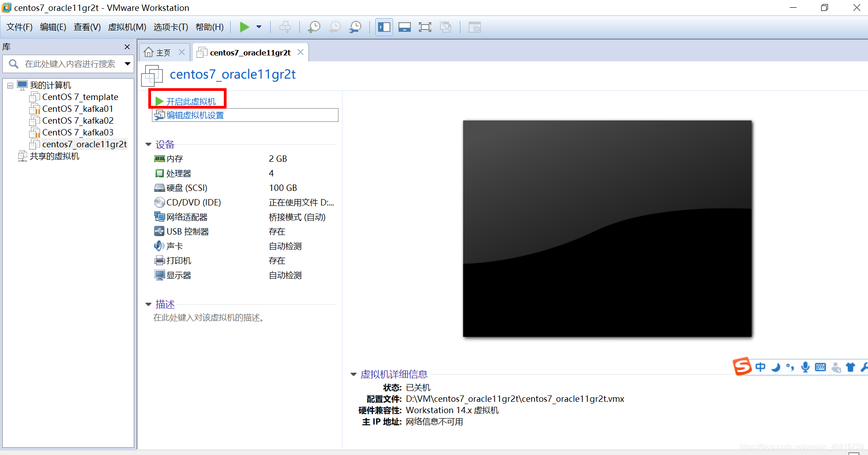Click the green power-on play toolbar button
Screen dimensions: 868x455
pos(244,27)
